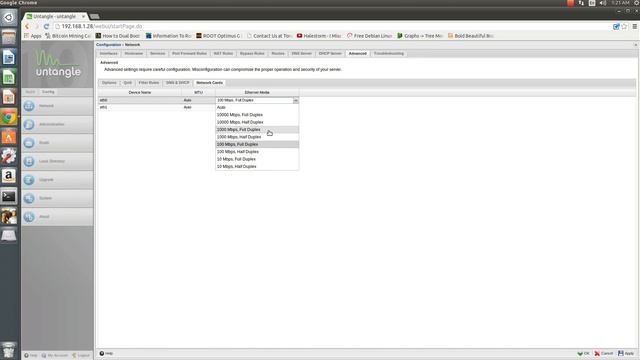This screenshot has height=360, width=640.
Task: Click the volume indicator in top panel
Action: point(602,3)
